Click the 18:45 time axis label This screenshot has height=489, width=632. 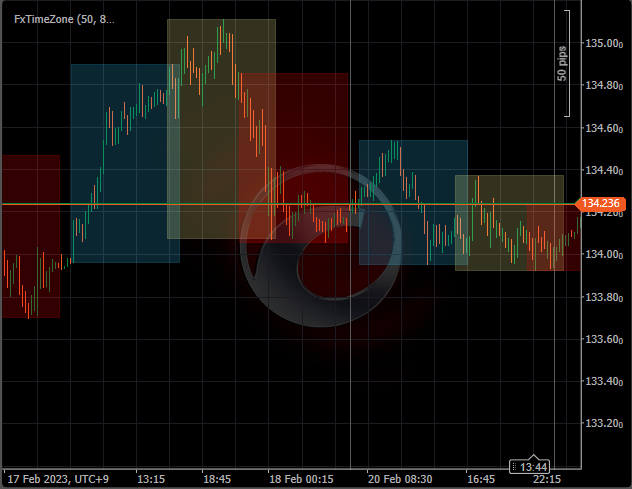(x=217, y=479)
